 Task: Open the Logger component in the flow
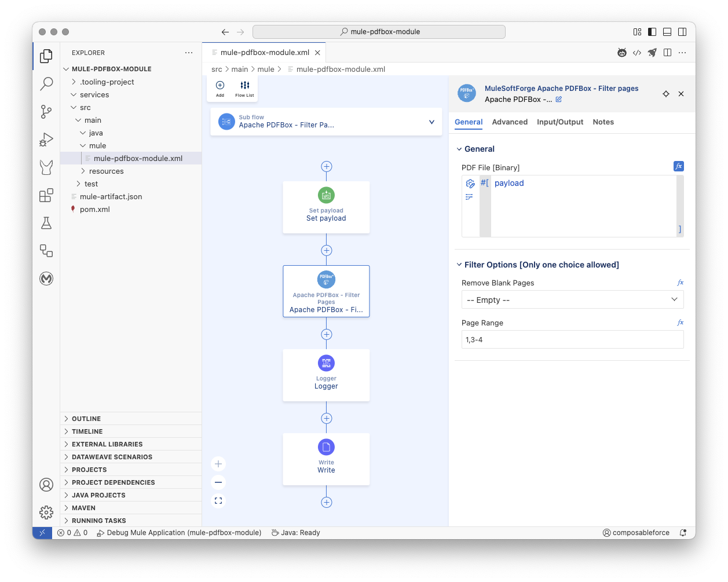tap(326, 375)
